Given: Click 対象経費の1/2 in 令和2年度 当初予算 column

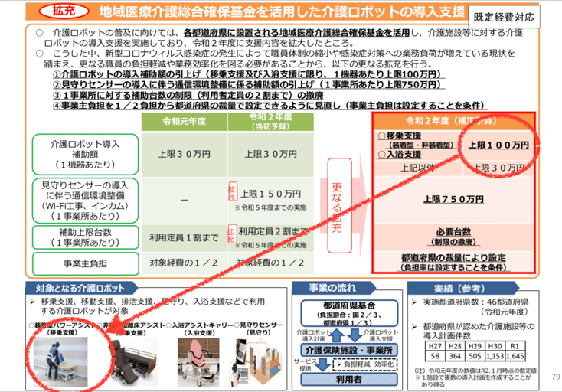Looking at the screenshot, I should 270,263.
